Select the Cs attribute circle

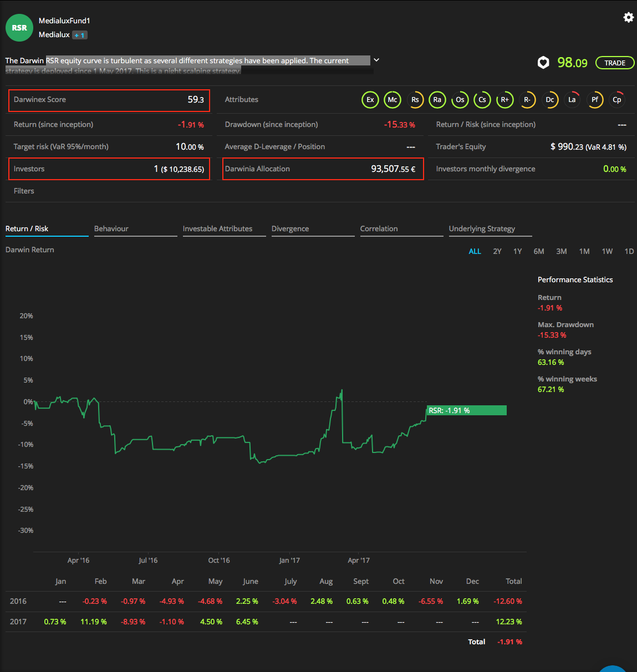click(482, 100)
